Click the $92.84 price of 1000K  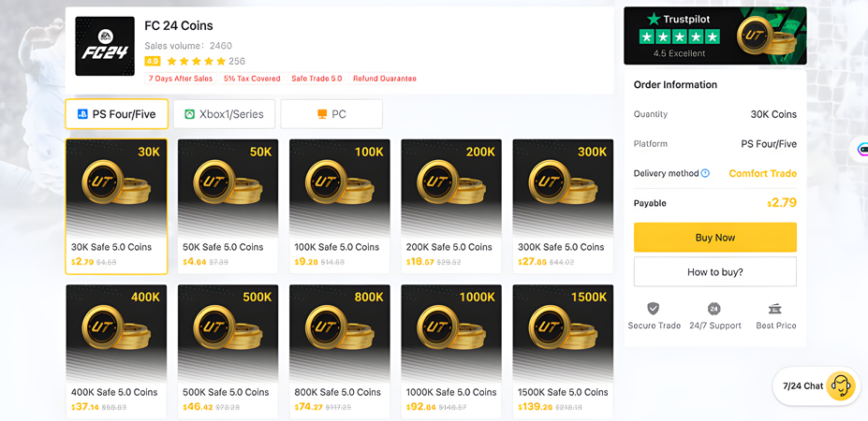[x=420, y=407]
